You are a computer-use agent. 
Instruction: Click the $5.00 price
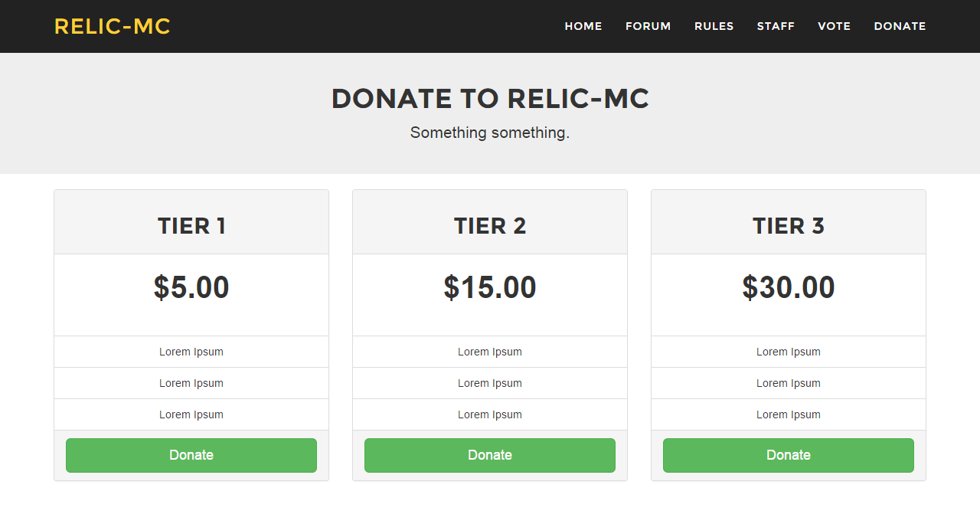[x=191, y=287]
